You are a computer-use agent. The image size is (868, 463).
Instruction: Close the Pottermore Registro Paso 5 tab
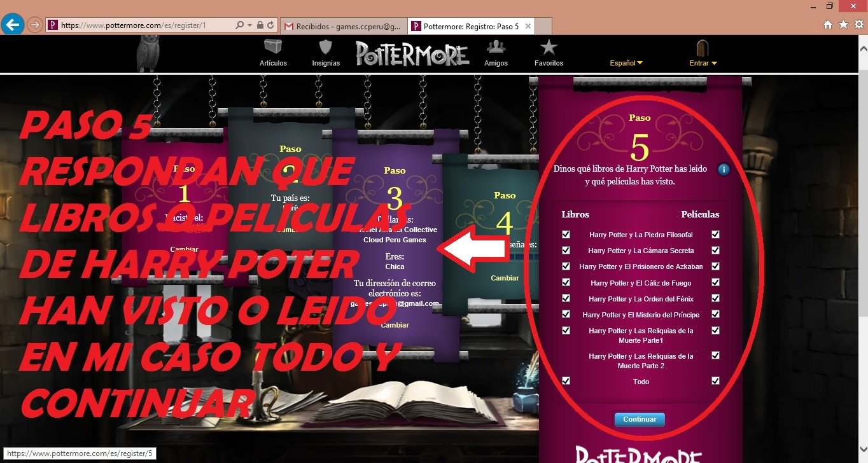[x=528, y=27]
